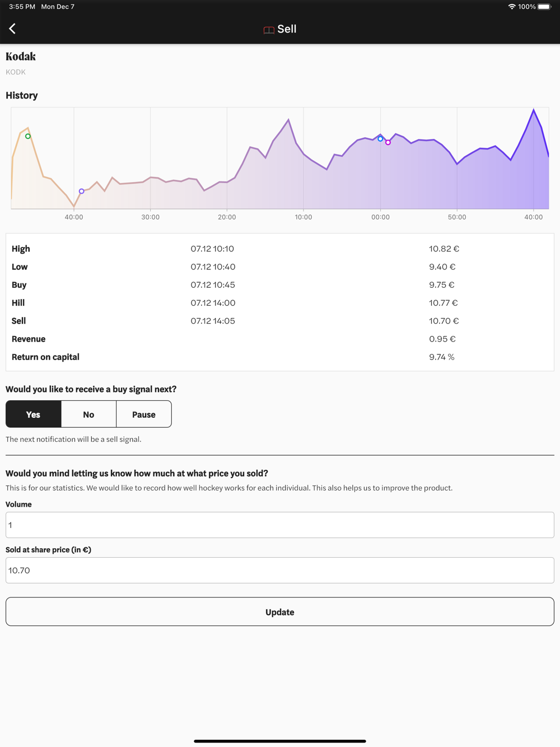This screenshot has width=560, height=747.
Task: Tap the Low price value 9.40 €
Action: pos(442,267)
